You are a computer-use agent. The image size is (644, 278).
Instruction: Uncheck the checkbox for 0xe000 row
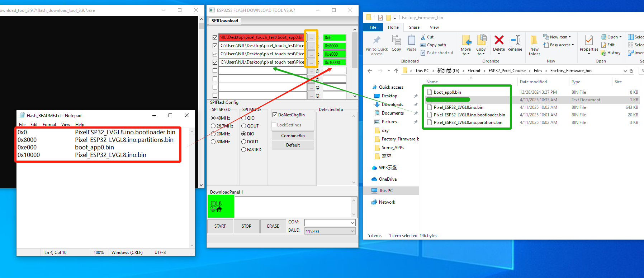[215, 54]
